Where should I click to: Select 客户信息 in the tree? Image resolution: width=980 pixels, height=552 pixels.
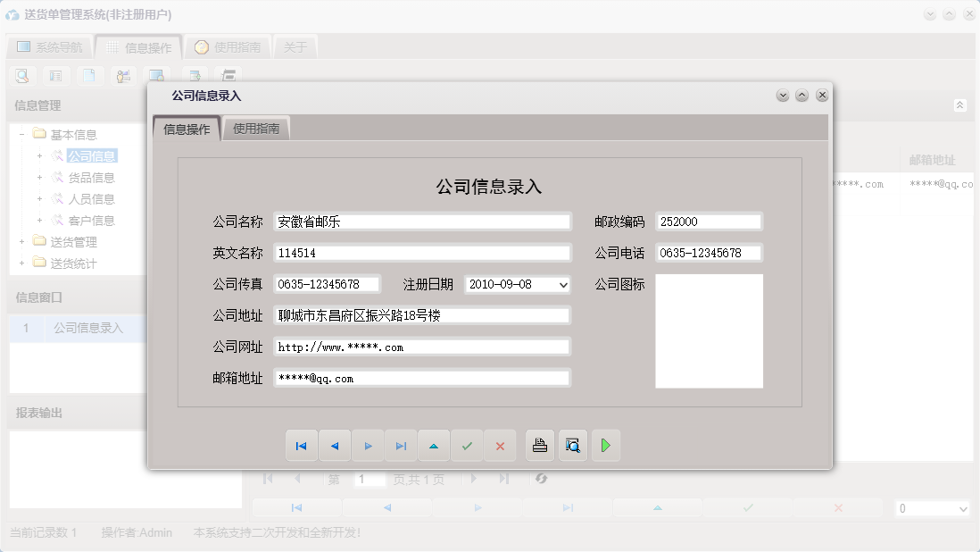click(86, 221)
